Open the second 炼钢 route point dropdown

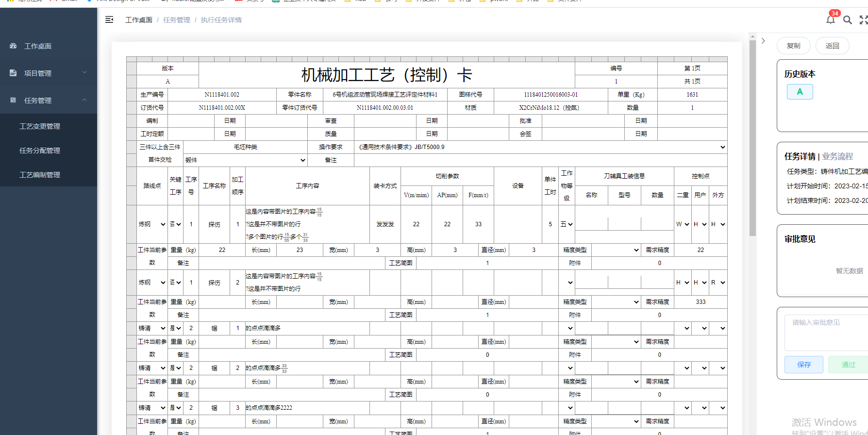(152, 283)
